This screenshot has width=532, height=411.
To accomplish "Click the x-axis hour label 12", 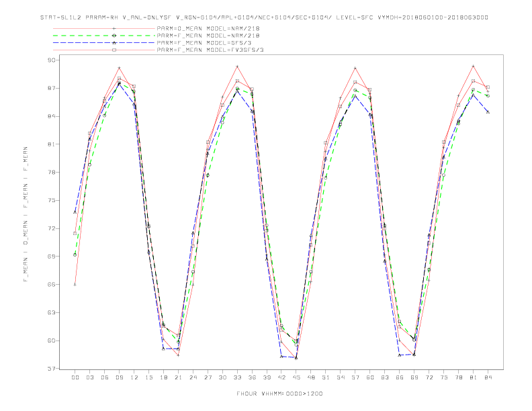I will coord(134,377).
